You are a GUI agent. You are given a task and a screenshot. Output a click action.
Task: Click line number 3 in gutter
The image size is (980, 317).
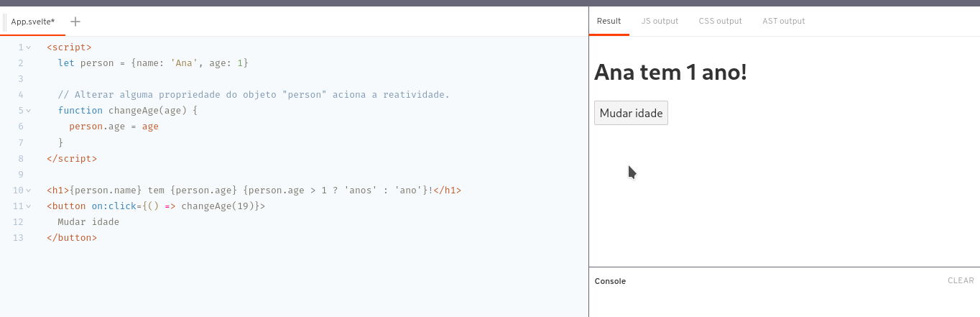pyautogui.click(x=21, y=79)
